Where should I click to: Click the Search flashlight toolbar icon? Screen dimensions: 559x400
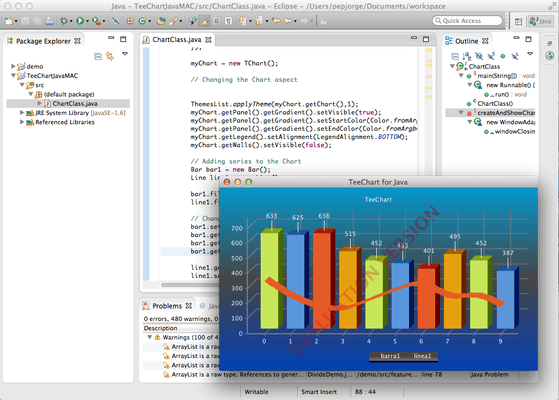point(174,21)
